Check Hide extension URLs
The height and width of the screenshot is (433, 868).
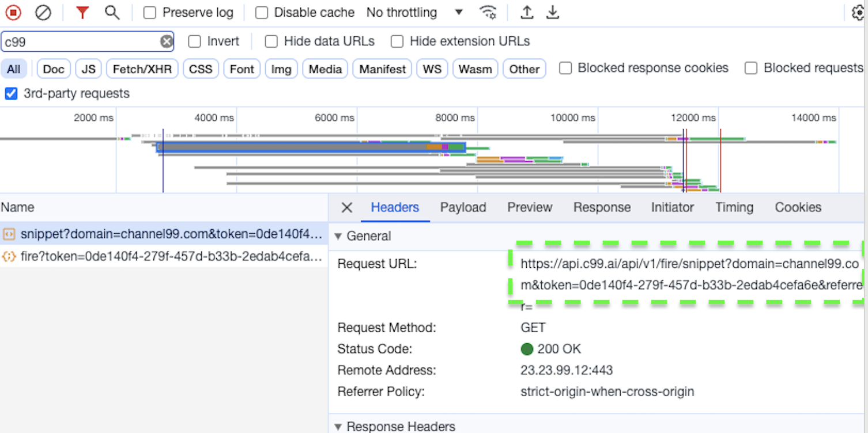coord(397,41)
